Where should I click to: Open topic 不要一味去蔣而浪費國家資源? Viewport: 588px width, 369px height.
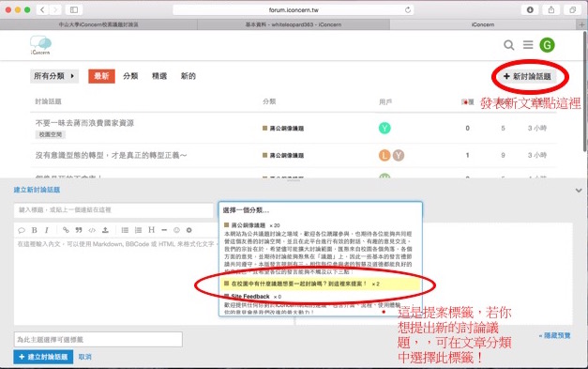(x=84, y=123)
